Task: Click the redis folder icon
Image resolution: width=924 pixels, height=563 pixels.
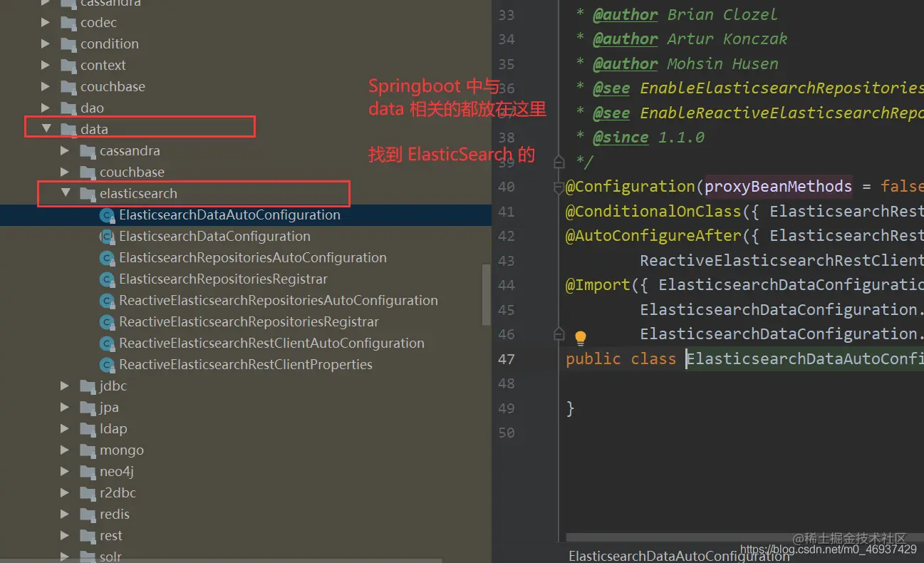Action: tap(88, 515)
